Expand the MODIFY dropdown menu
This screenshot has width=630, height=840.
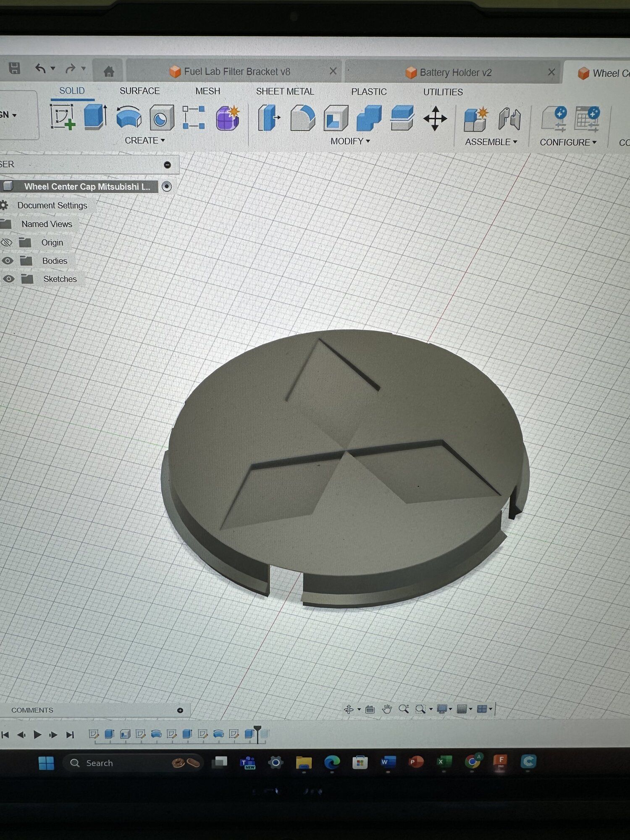pos(350,141)
